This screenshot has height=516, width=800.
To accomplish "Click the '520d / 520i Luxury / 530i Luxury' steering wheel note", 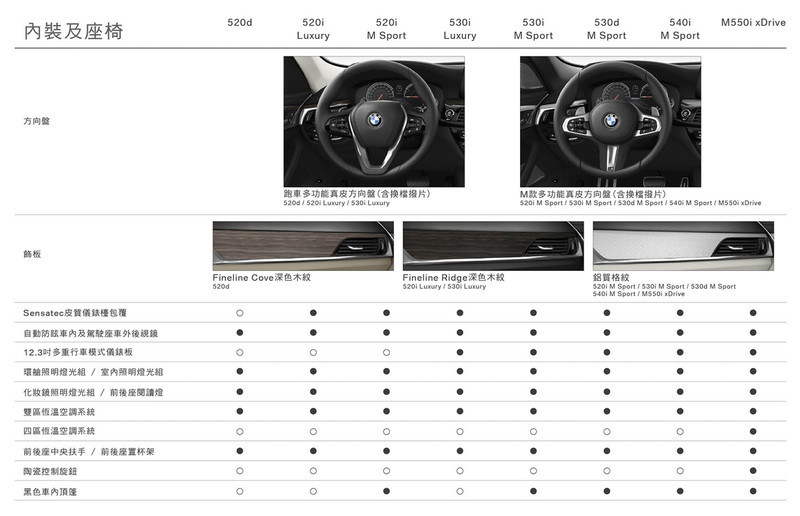I will coord(337,203).
